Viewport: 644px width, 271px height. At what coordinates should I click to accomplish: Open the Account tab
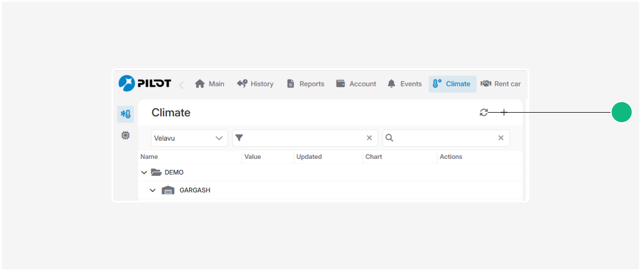[x=356, y=84]
